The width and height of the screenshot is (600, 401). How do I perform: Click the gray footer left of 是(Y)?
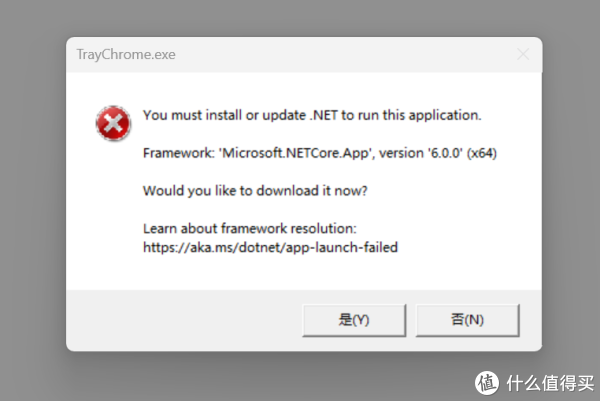[x=180, y=320]
